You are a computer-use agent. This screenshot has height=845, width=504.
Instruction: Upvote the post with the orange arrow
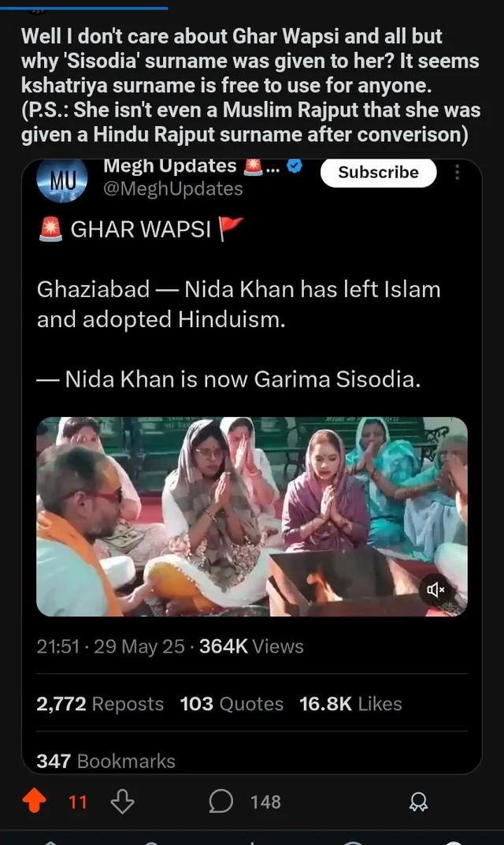[35, 801]
